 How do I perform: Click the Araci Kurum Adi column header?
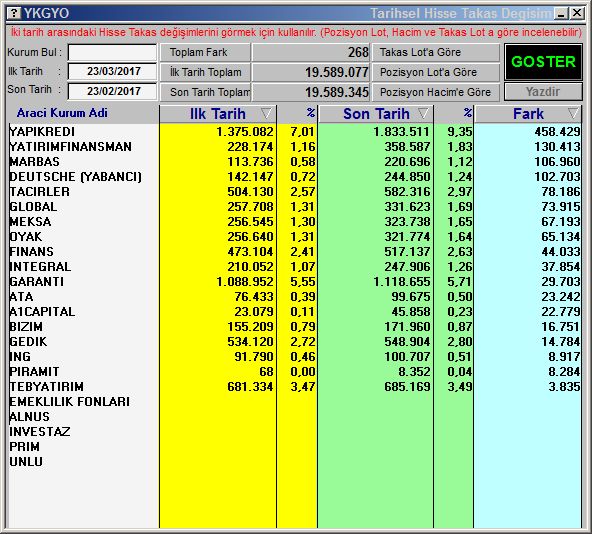click(x=62, y=113)
